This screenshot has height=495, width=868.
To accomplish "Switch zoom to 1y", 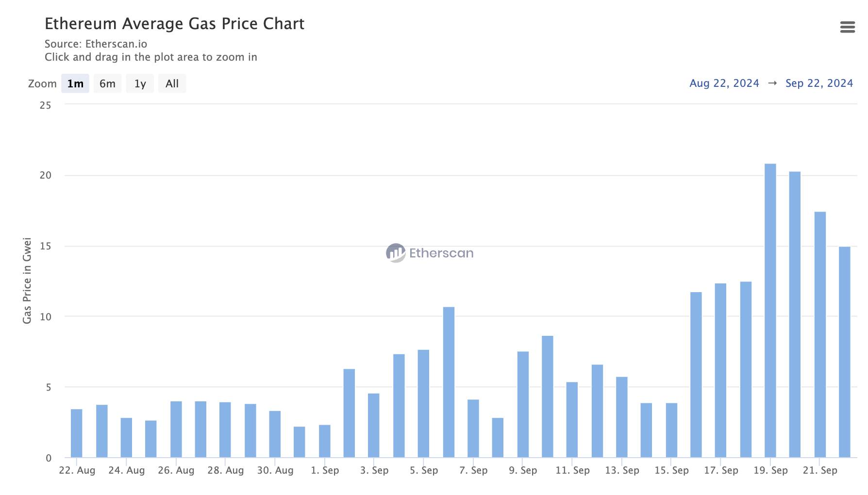I will click(x=140, y=83).
